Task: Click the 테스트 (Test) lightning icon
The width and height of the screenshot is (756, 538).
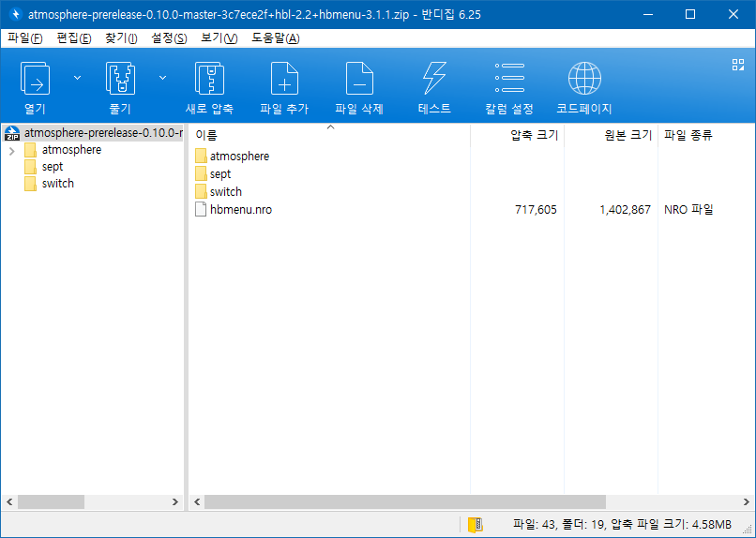Action: click(434, 78)
